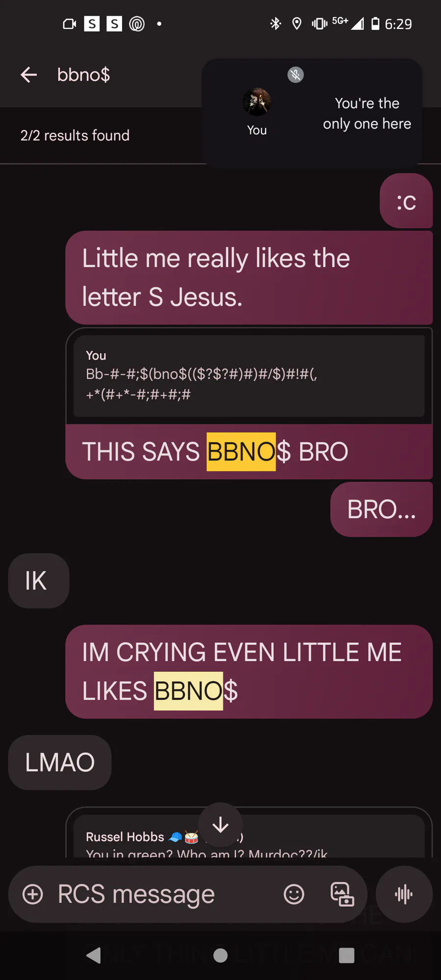Open your profile avatar in the call overlay

(x=257, y=102)
